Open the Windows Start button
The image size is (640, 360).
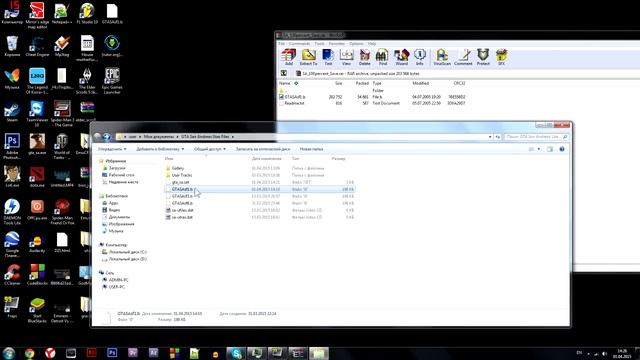tap(9, 353)
